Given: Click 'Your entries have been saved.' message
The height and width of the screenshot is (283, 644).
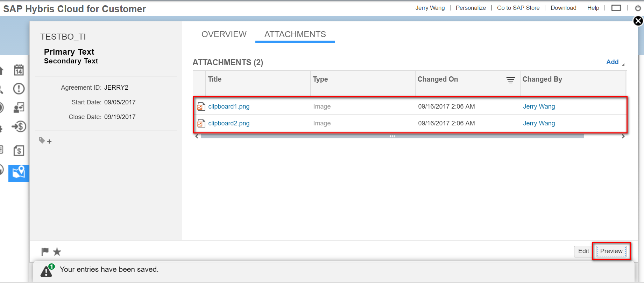Looking at the screenshot, I should [x=109, y=269].
